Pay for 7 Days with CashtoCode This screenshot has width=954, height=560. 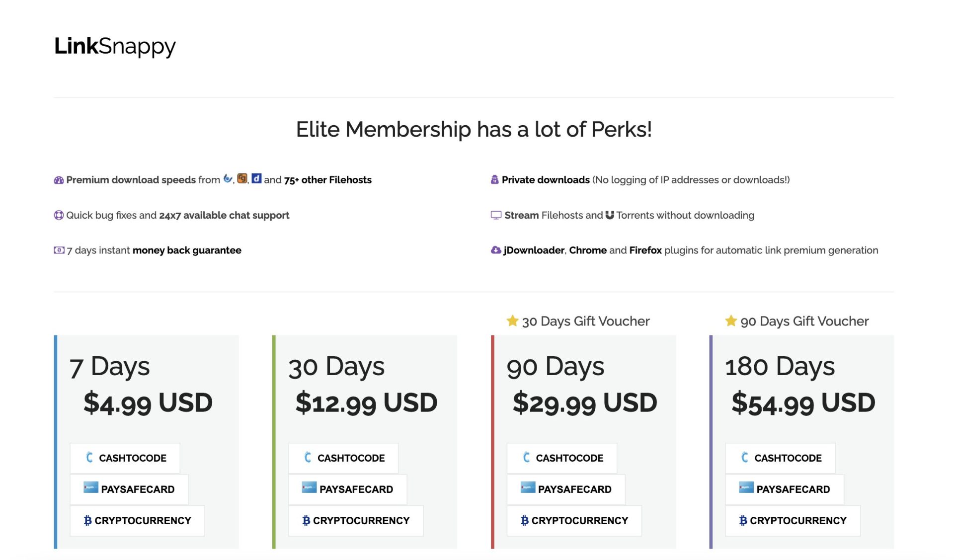pyautogui.click(x=125, y=458)
